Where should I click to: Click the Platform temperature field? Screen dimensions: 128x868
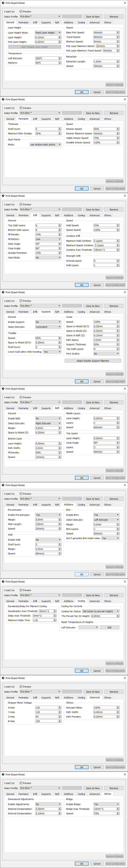(x=47, y=63)
